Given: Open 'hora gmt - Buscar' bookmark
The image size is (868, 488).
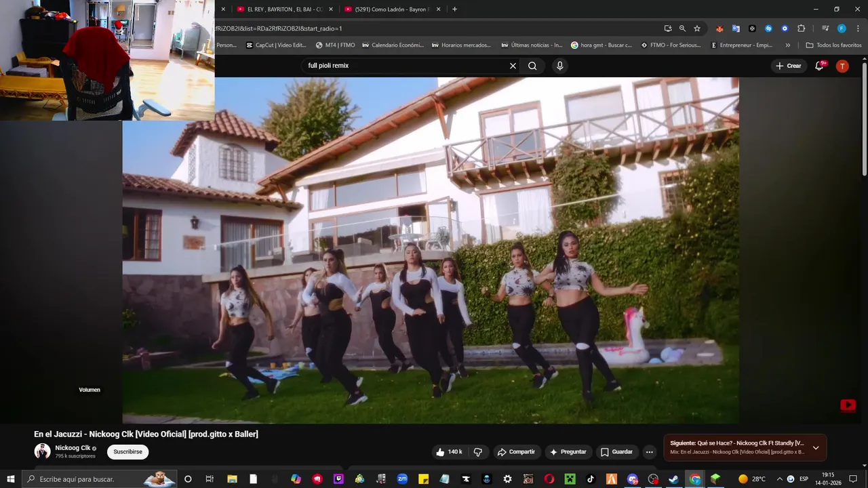Looking at the screenshot, I should point(601,45).
